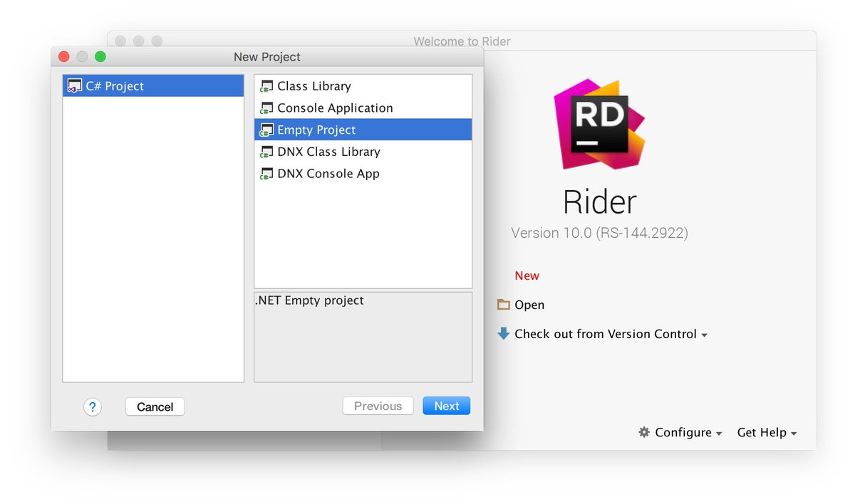Choose the Console Application template

[363, 108]
